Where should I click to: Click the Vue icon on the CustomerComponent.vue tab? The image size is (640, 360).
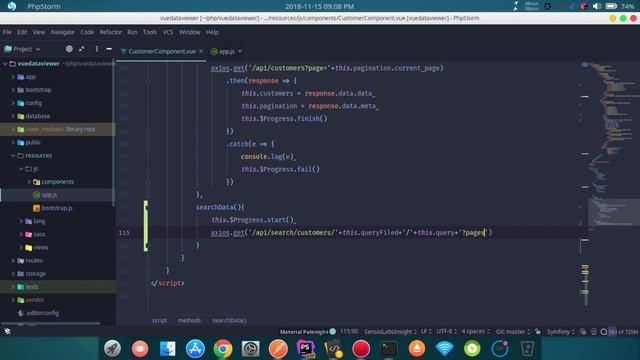[x=123, y=51]
